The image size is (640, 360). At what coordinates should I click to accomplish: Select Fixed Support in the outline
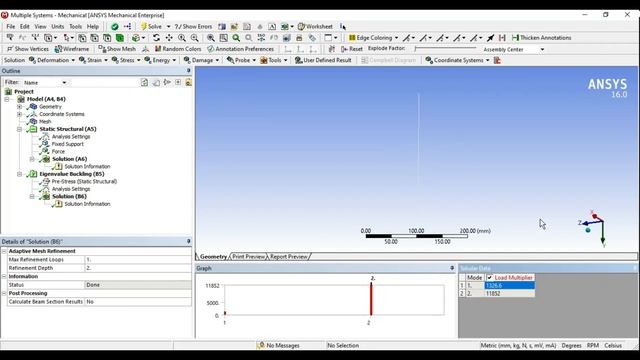pyautogui.click(x=67, y=144)
